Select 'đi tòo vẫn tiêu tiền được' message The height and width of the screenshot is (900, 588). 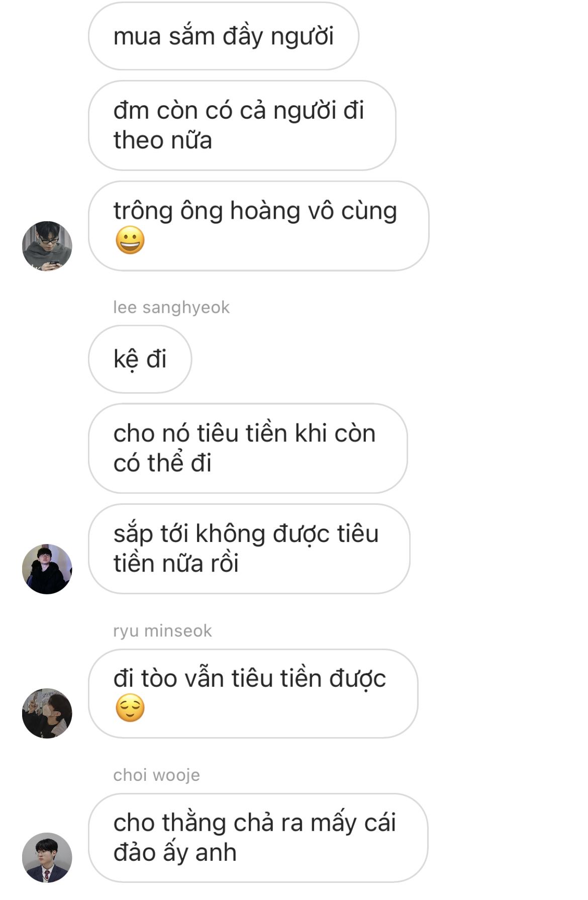pos(253,693)
